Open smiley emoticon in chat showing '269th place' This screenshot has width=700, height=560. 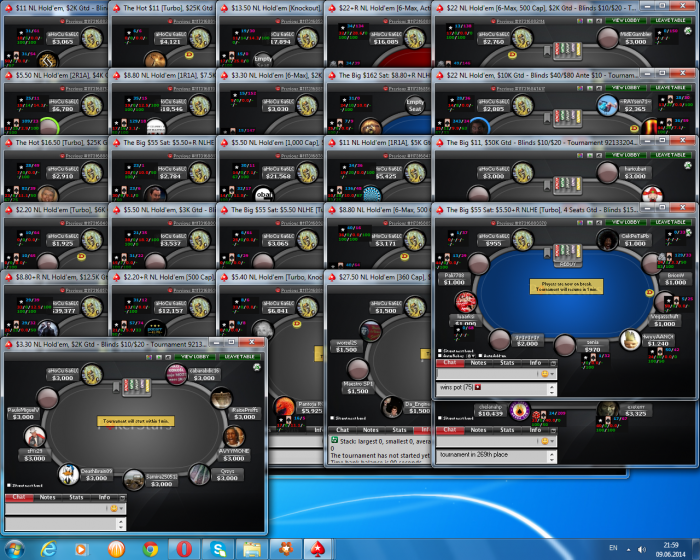[x=544, y=441]
